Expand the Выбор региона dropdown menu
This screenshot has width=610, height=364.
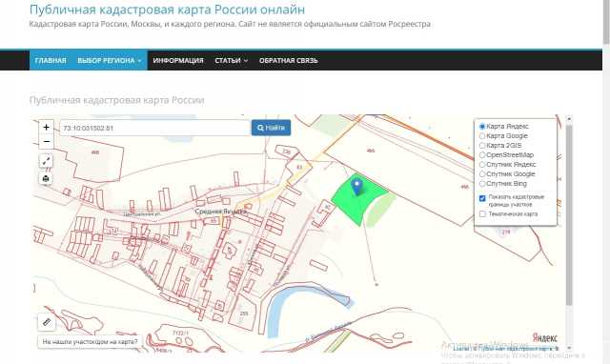110,61
